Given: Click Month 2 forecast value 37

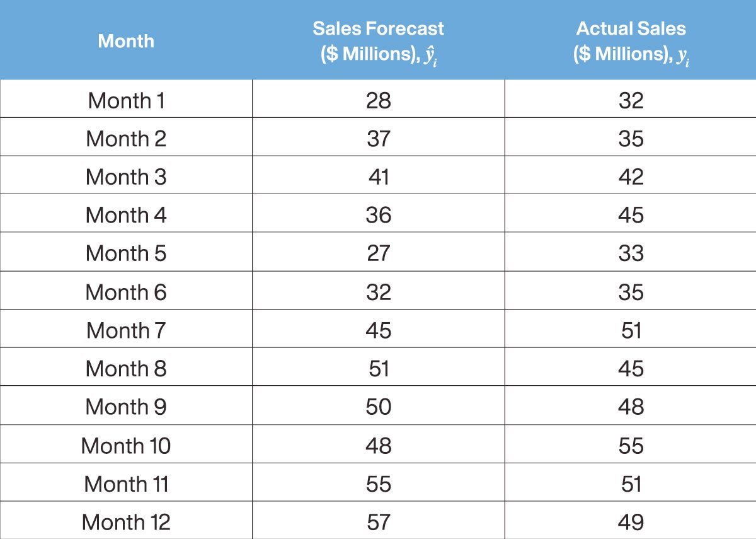Looking at the screenshot, I should [378, 139].
